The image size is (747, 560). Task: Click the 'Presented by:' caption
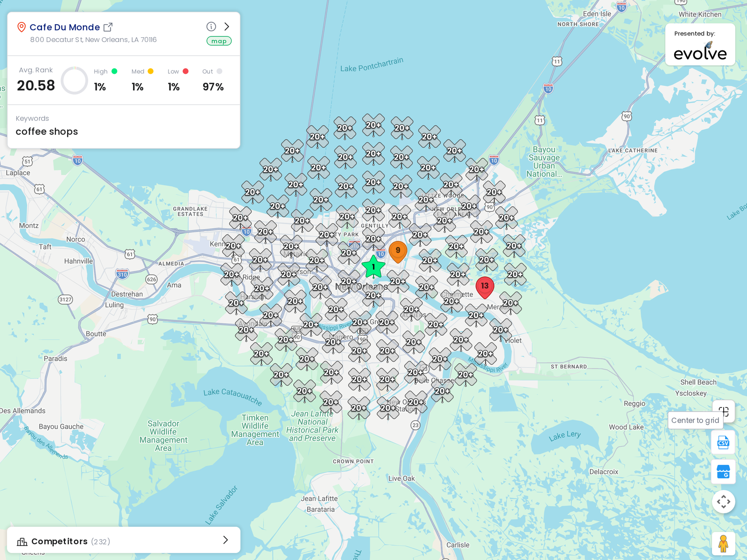[x=695, y=34]
